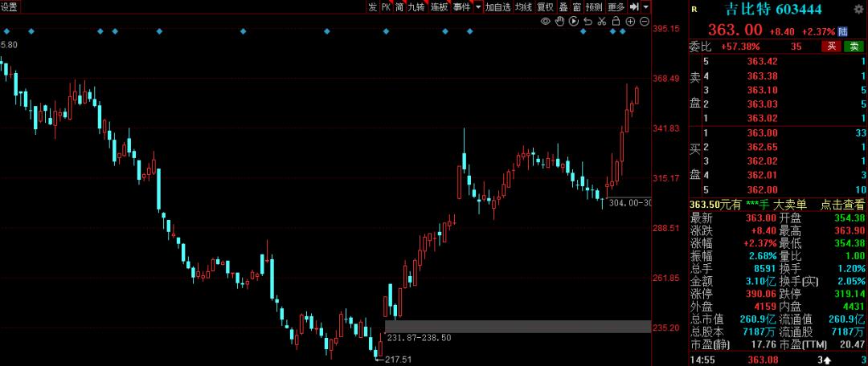Click the collapse-panel arrow icon
The image size is (868, 366).
634,7
